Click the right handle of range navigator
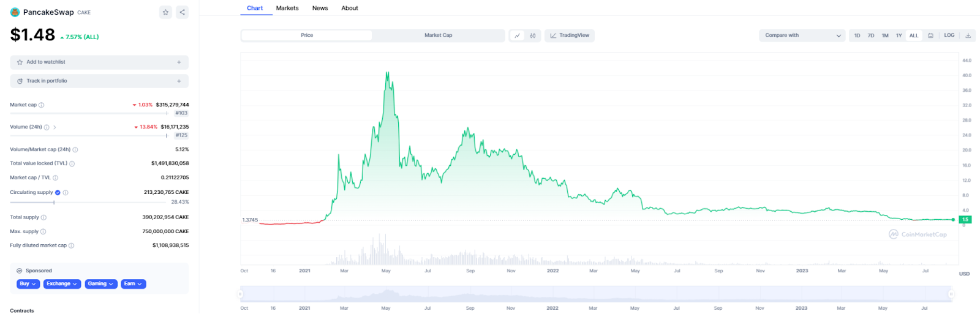980x314 pixels. (951, 294)
